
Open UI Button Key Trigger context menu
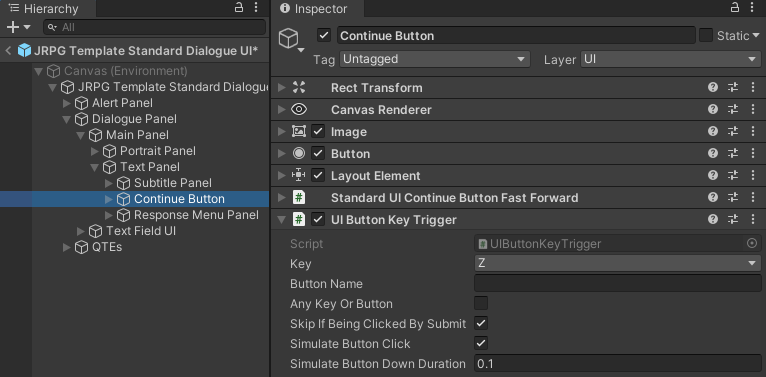pyautogui.click(x=753, y=219)
